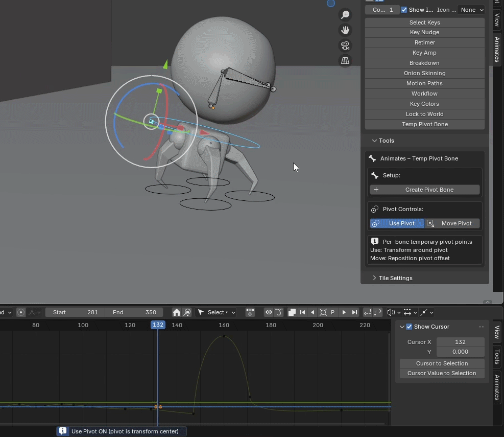Image resolution: width=504 pixels, height=437 pixels.
Task: Play the animation forward
Action: pyautogui.click(x=344, y=312)
